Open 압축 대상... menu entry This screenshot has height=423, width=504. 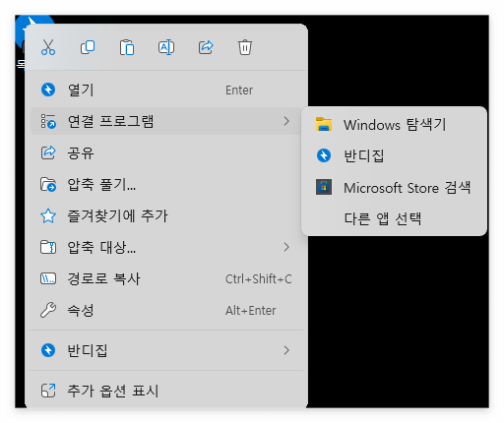tap(166, 247)
